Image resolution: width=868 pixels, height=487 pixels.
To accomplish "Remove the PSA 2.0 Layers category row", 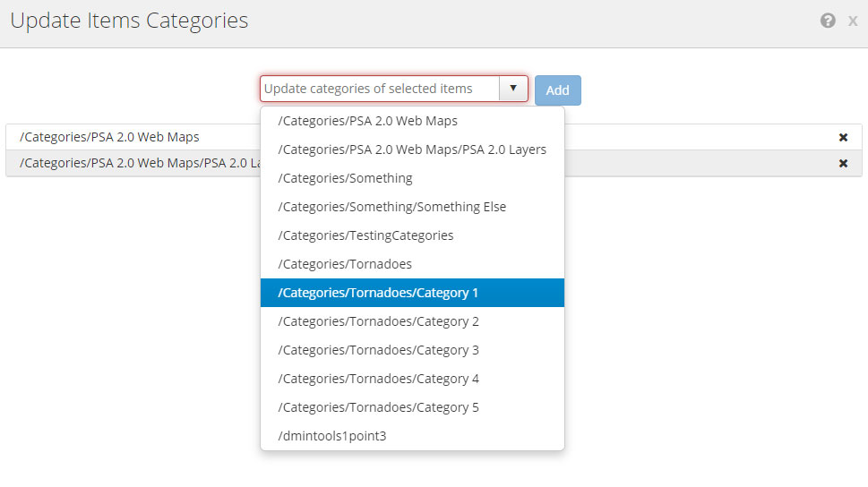I will [843, 163].
